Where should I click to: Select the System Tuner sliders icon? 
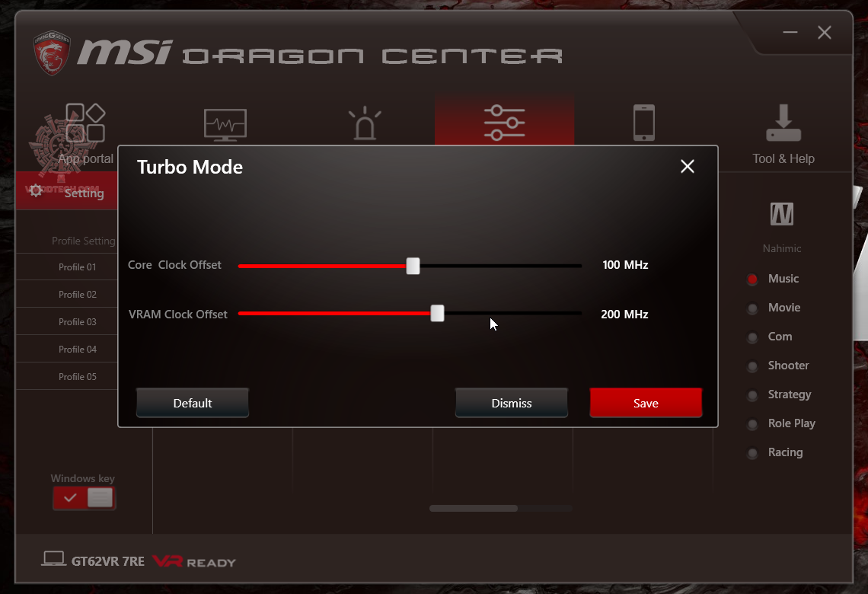point(504,123)
